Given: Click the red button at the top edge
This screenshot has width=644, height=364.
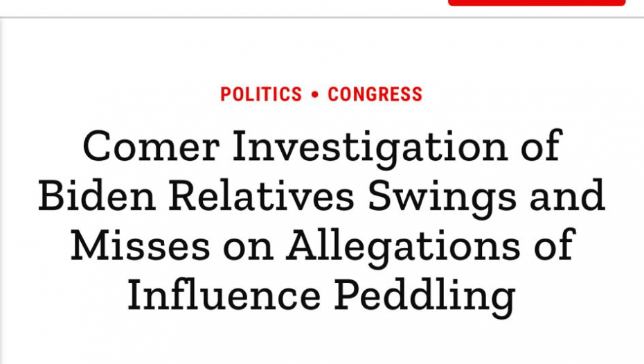Looking at the screenshot, I should tap(537, 3).
